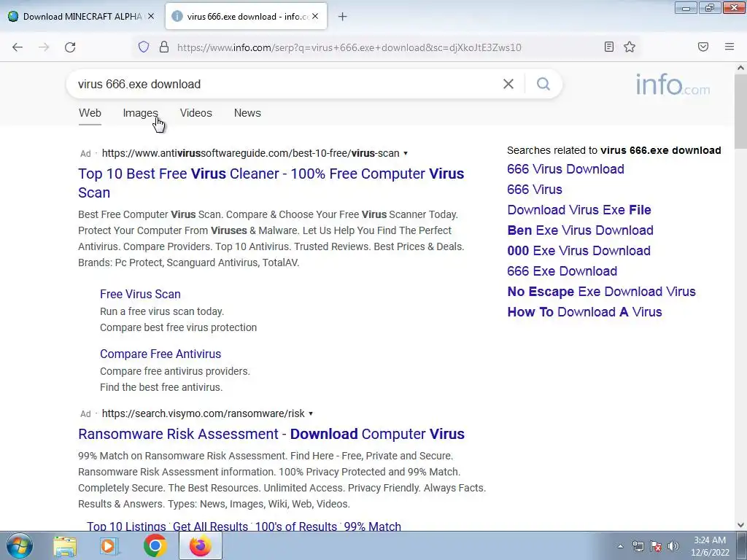Switch to the News results tab
Image resolution: width=747 pixels, height=560 pixels.
pyautogui.click(x=247, y=113)
